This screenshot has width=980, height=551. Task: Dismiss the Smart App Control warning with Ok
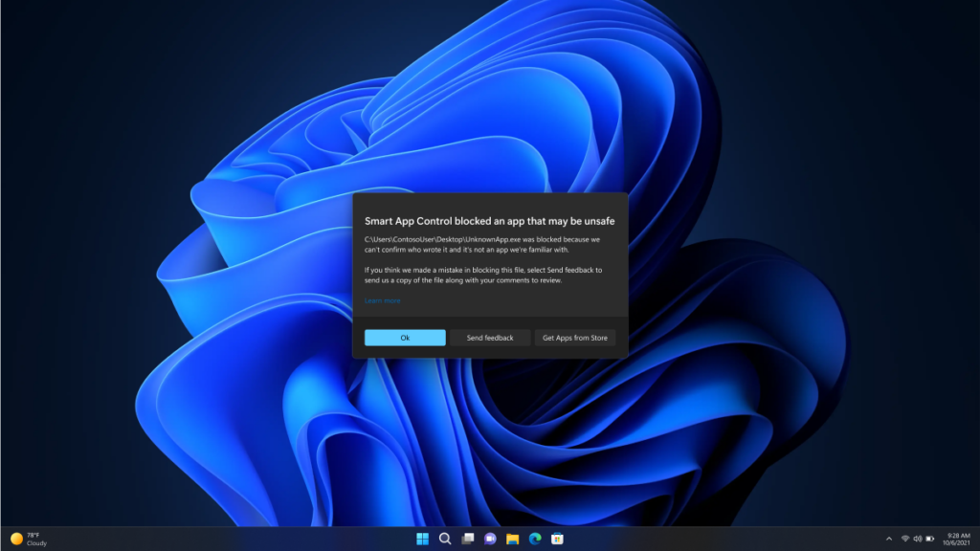(405, 337)
